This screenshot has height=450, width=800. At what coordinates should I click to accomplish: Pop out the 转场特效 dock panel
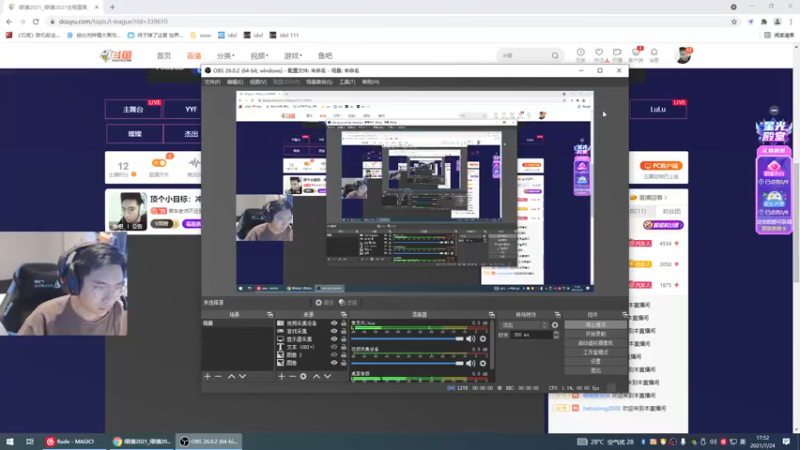(x=557, y=315)
